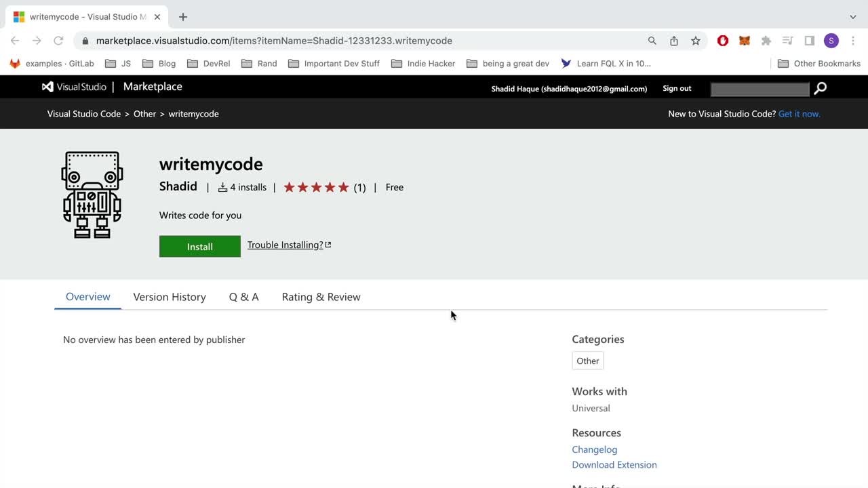Open Chrome three-dot menu
The image size is (868, 488).
[x=853, y=41]
